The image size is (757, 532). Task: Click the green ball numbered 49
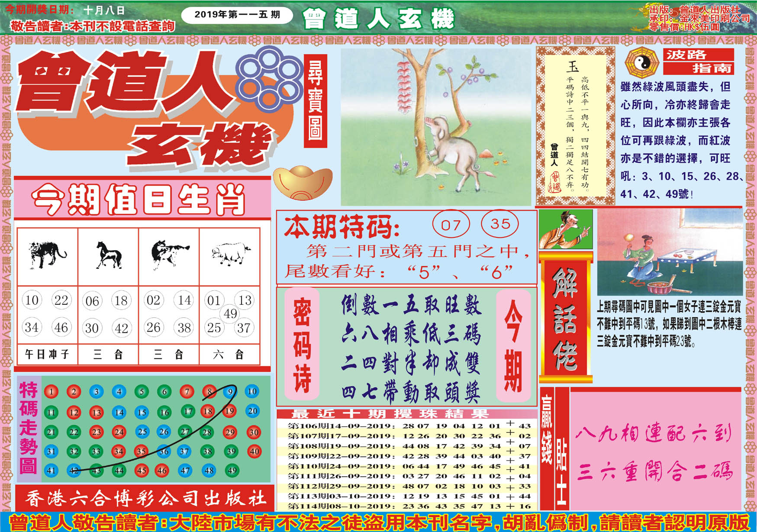(x=232, y=471)
